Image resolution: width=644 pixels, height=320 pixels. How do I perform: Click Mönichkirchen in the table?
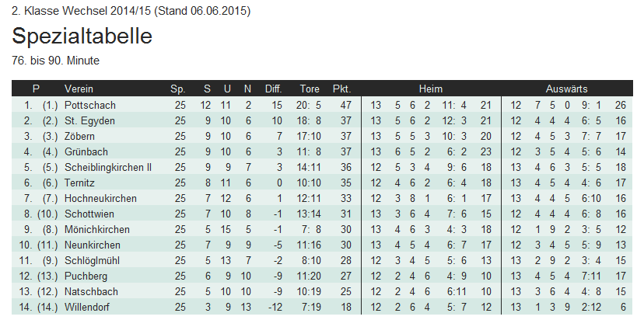point(94,229)
